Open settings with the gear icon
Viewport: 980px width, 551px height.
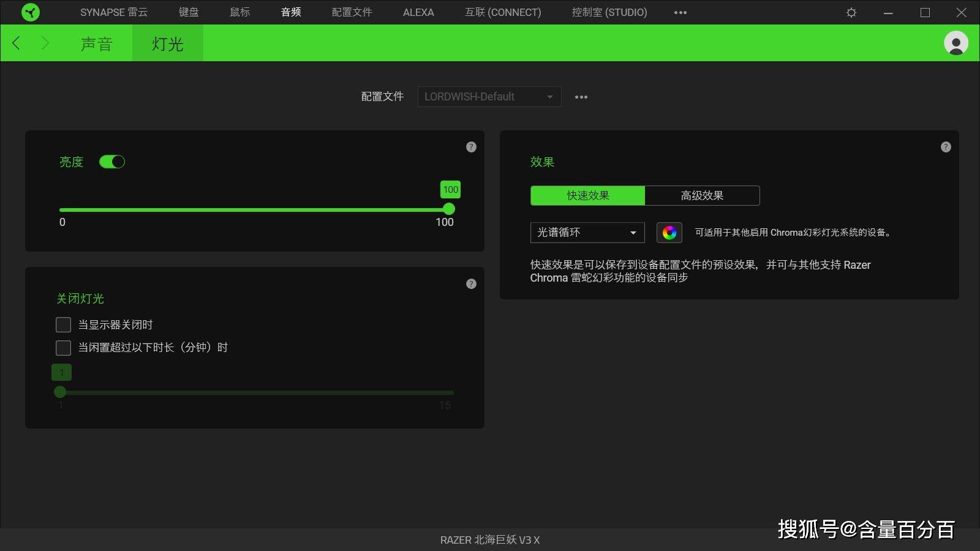(x=851, y=12)
